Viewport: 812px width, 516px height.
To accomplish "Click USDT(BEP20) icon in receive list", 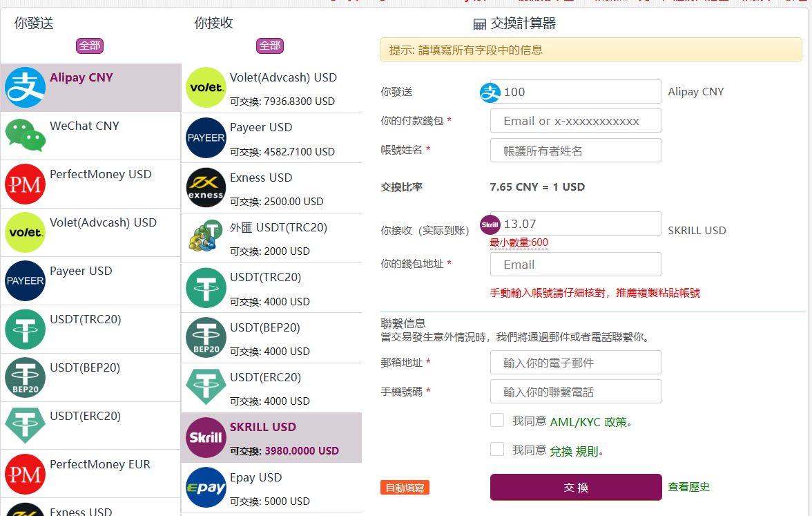I will click(x=206, y=338).
